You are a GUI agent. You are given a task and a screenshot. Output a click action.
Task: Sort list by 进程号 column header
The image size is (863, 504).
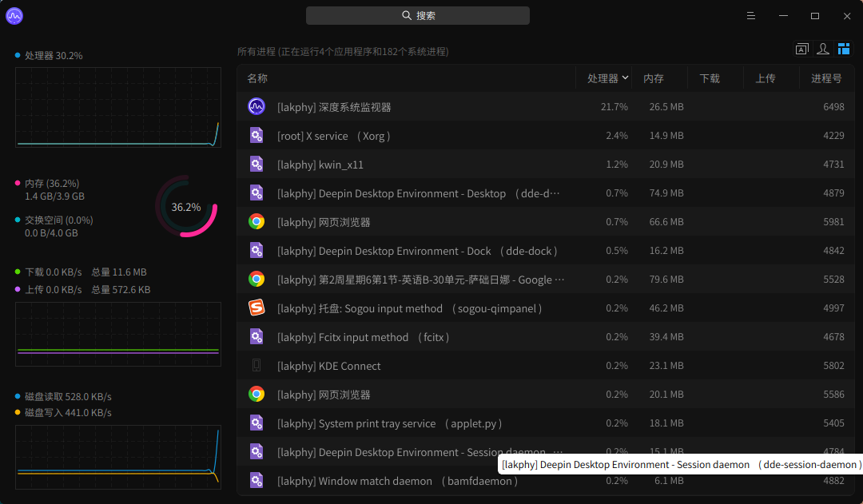tap(826, 78)
